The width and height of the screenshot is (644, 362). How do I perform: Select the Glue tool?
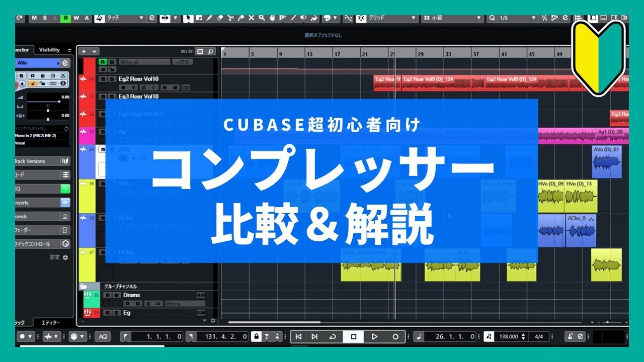pyautogui.click(x=240, y=18)
